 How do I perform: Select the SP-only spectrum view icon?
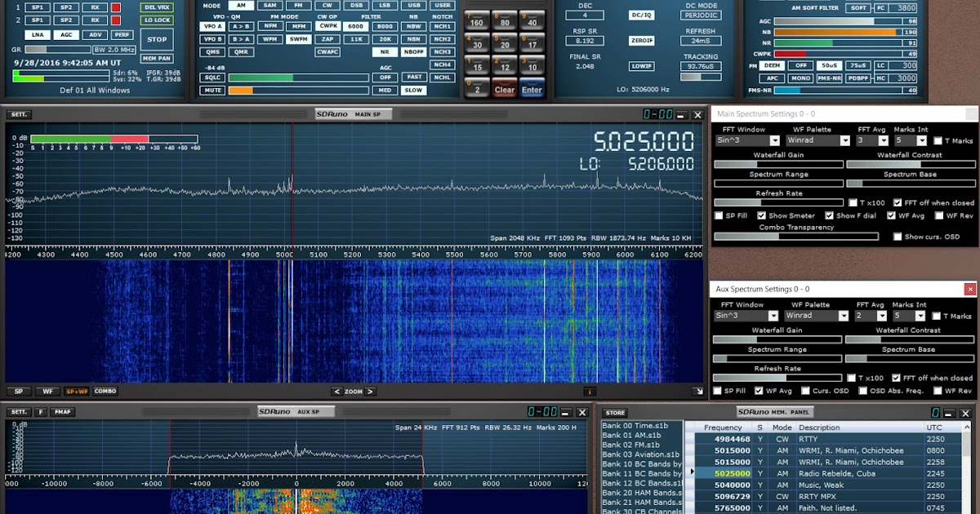pyautogui.click(x=18, y=392)
